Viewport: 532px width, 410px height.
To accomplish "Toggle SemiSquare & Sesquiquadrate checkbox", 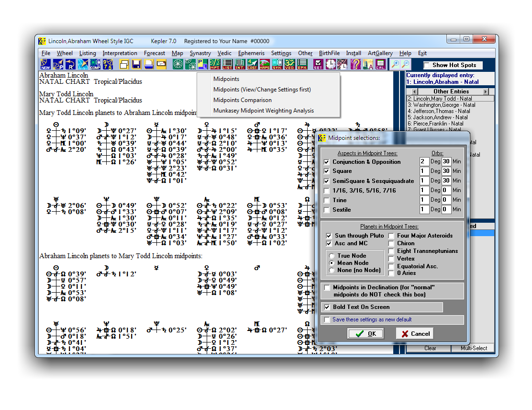I will [x=326, y=181].
